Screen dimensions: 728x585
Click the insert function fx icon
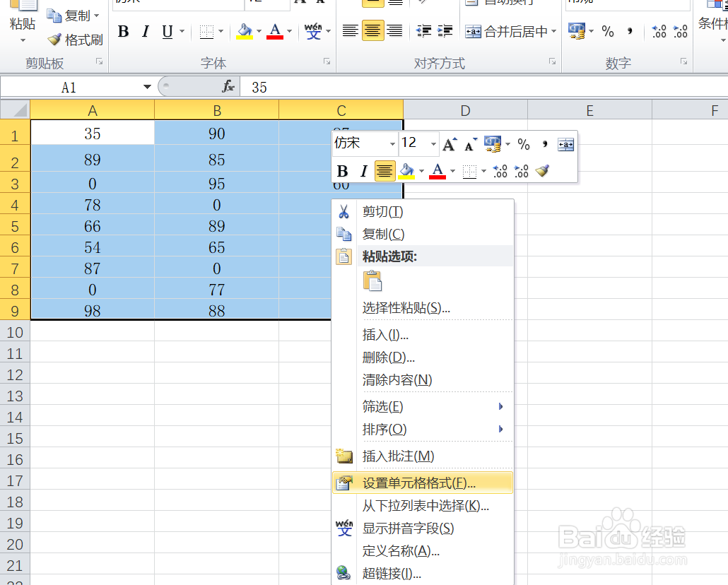coord(228,87)
